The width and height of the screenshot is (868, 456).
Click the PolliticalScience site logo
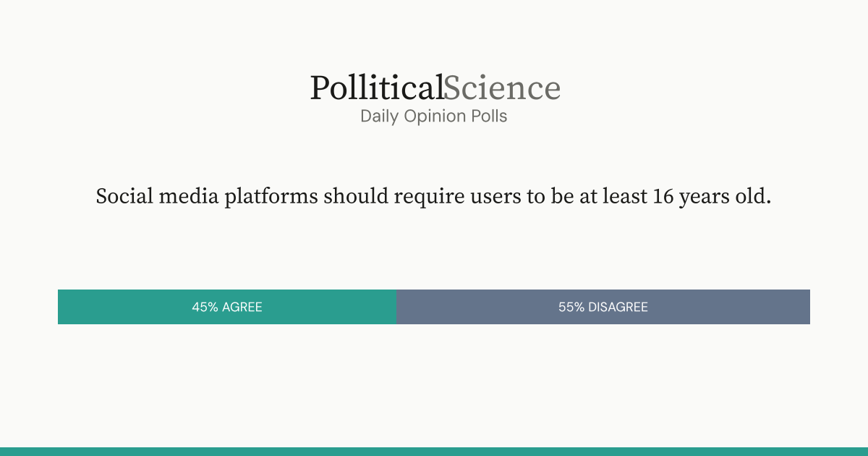point(435,88)
